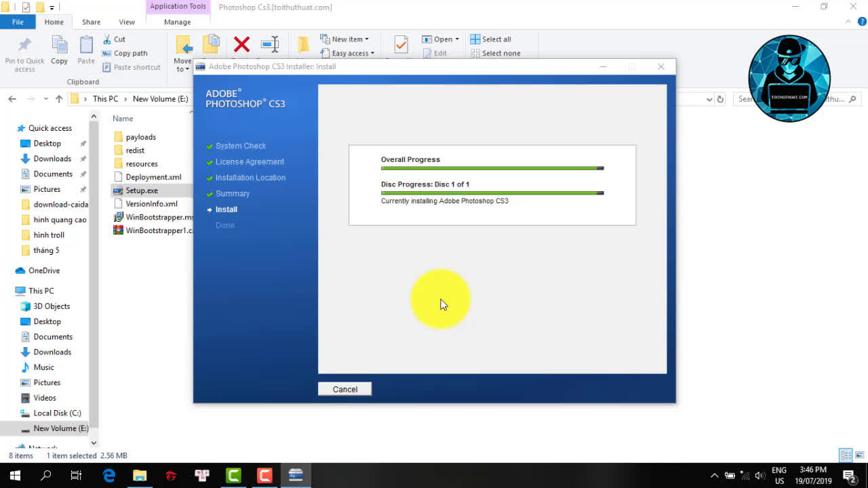This screenshot has height=488, width=868.
Task: Open Windows taskbar search
Action: (46, 475)
